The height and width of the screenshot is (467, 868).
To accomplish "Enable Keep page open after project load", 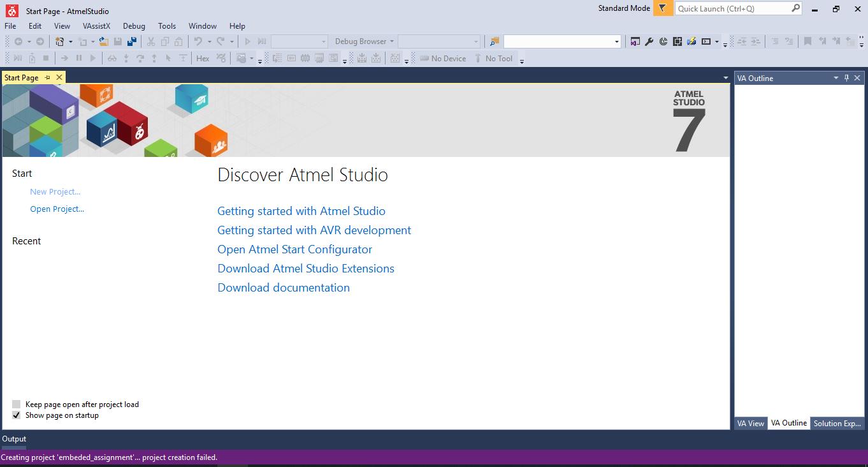I will 17,404.
